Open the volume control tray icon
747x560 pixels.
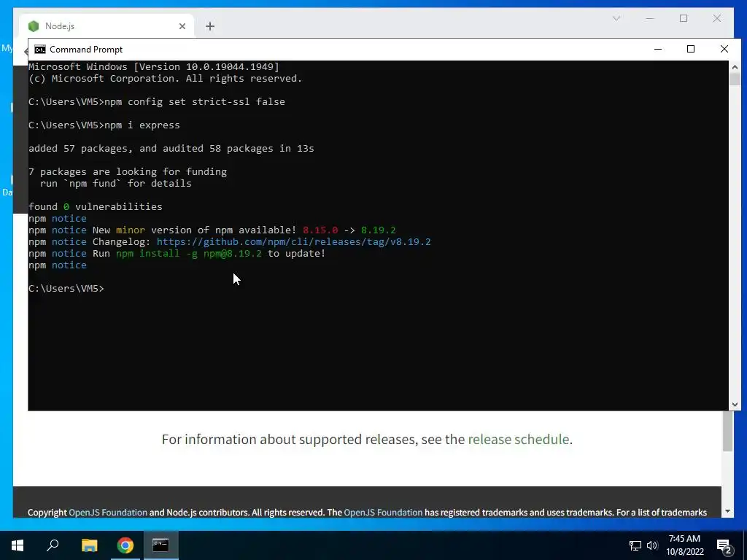point(652,545)
